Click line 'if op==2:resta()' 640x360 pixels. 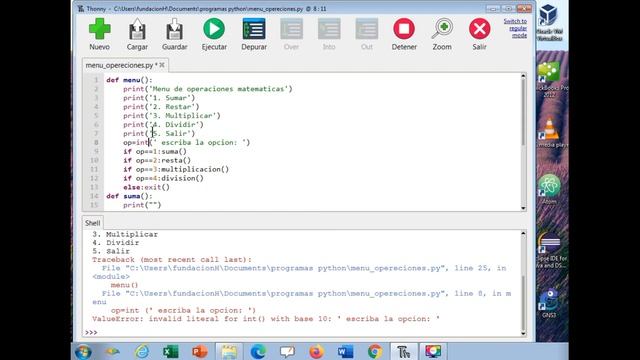tap(157, 160)
